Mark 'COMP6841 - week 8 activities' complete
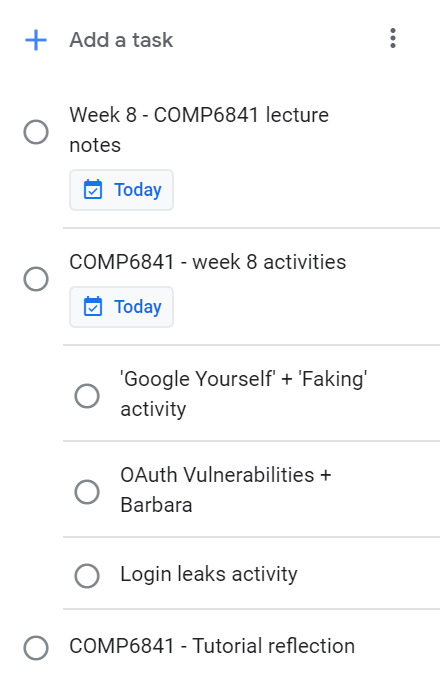Image resolution: width=440 pixels, height=680 pixels. pos(36,279)
